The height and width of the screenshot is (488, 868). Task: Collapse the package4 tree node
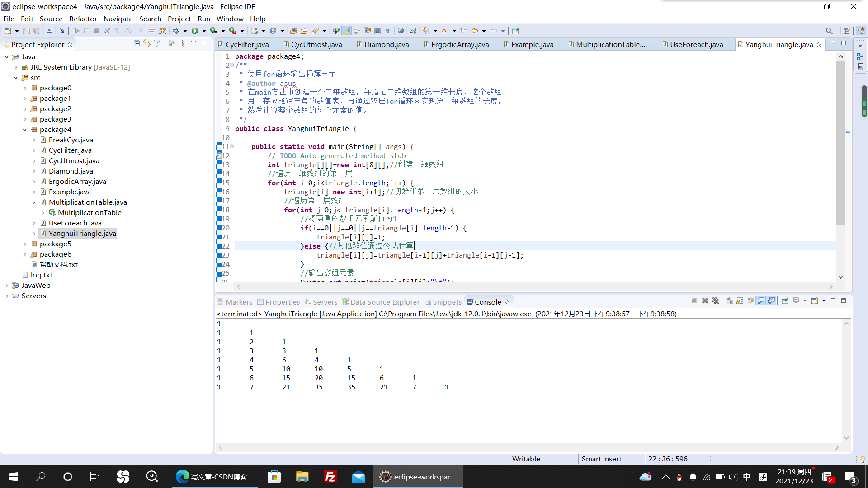pos(25,130)
